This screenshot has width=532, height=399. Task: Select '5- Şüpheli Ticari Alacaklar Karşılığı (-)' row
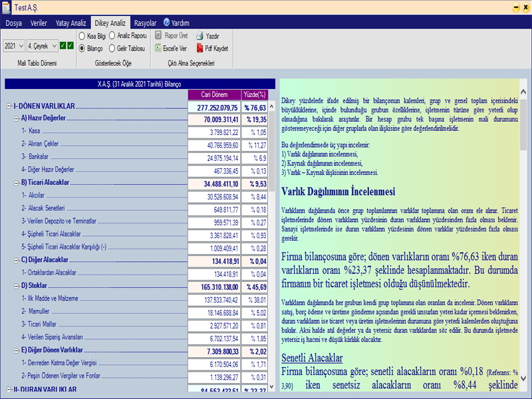pyautogui.click(x=64, y=247)
